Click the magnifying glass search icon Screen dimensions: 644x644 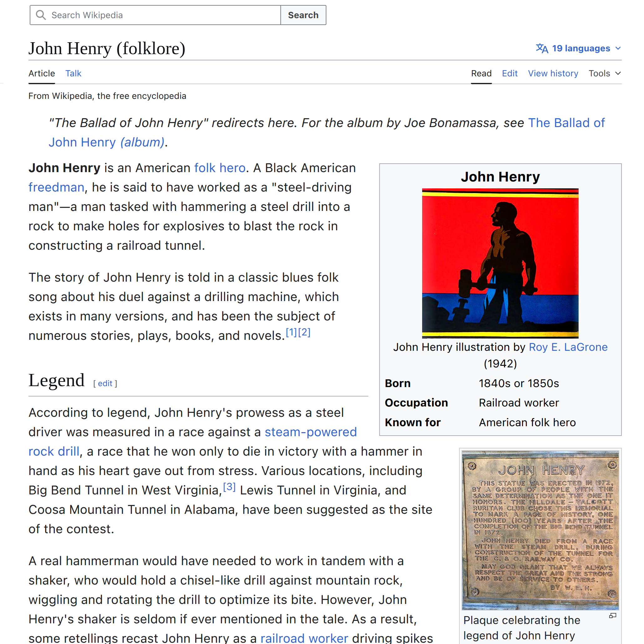coord(41,15)
